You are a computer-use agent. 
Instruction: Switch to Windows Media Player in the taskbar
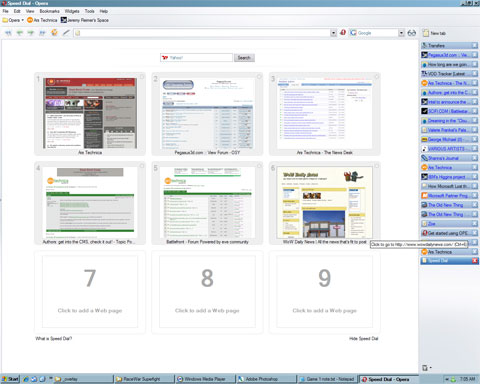204,379
